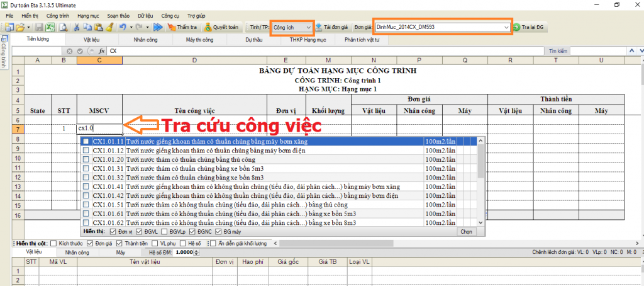Switch to the bottom Máy tab
The image size is (644, 286).
[x=120, y=252]
